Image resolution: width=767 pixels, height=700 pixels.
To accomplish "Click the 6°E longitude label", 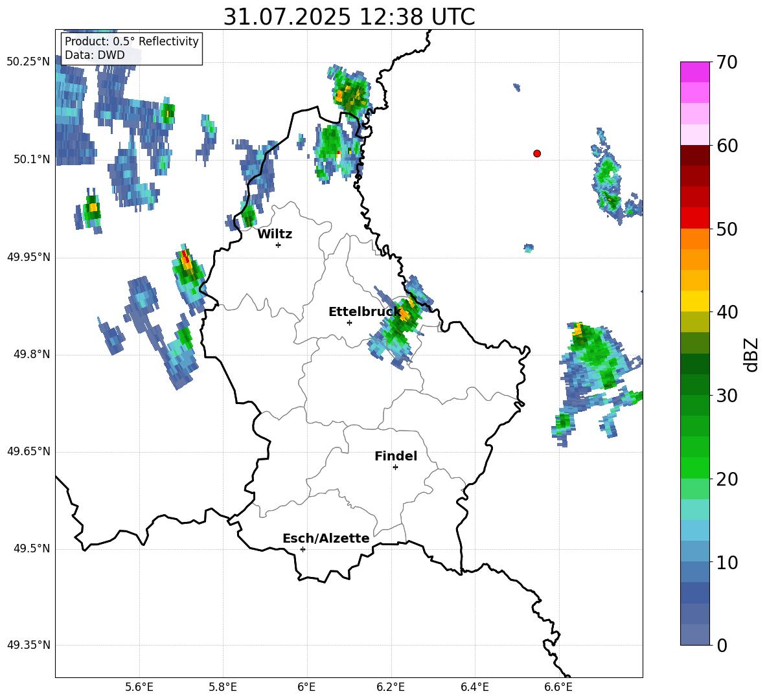I will click(306, 688).
